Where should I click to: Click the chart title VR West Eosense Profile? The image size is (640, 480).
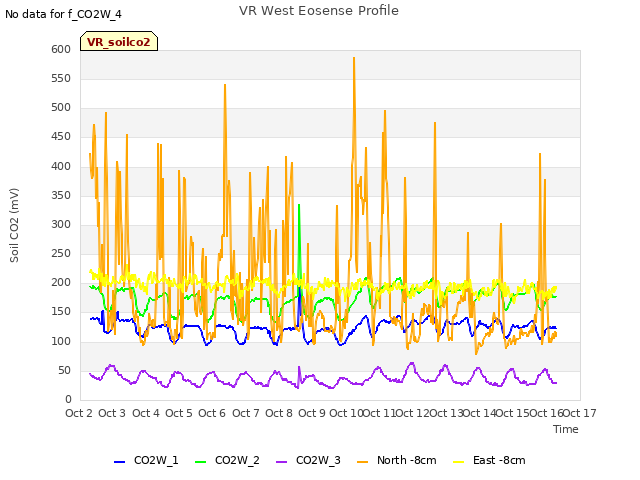319,11
